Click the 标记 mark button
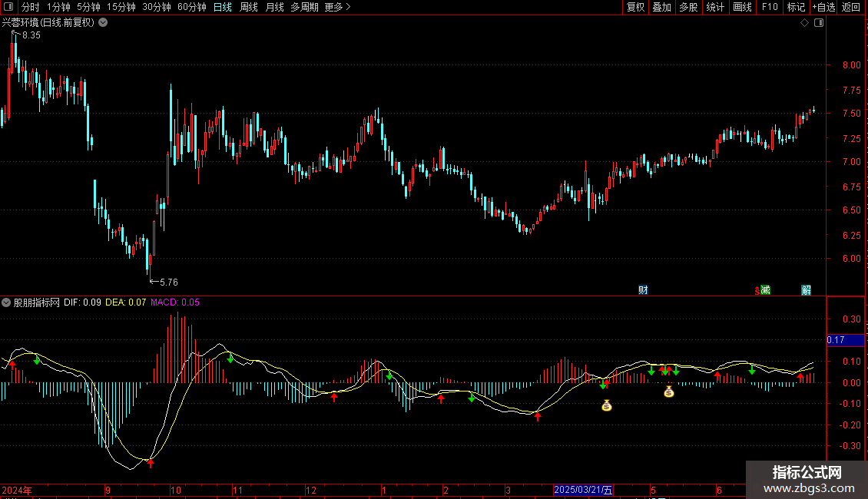The image size is (868, 499). [796, 7]
